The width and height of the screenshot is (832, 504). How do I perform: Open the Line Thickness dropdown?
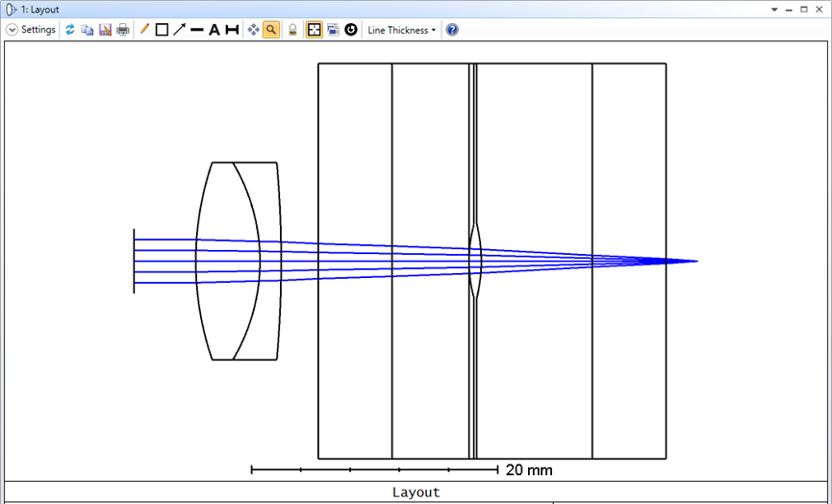pos(401,30)
